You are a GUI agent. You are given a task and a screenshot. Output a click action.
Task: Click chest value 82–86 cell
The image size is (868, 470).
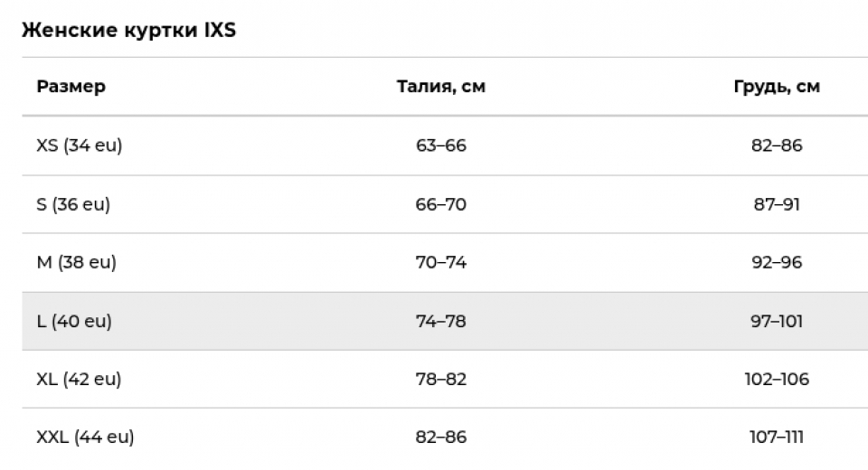pos(777,146)
